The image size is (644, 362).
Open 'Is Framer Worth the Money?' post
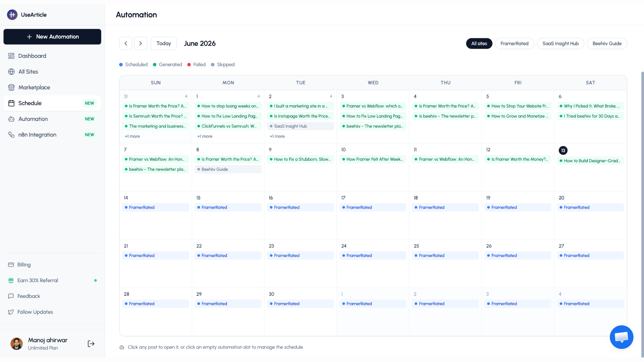click(x=518, y=160)
